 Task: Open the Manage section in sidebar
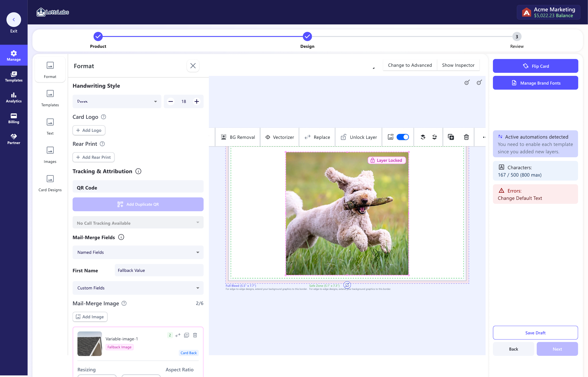coord(14,55)
